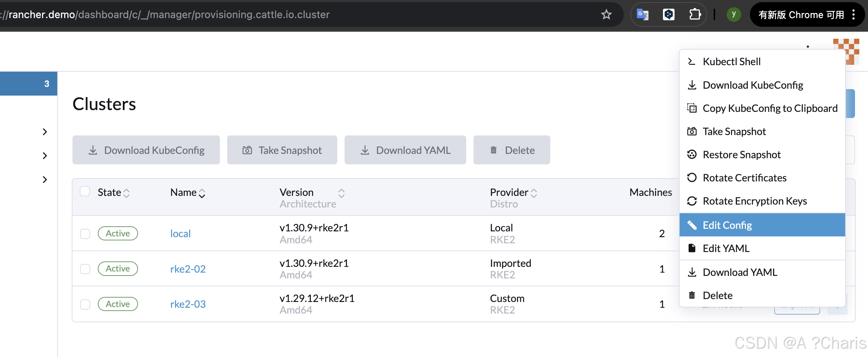Select Copy KubeConfig to Clipboard
The image size is (868, 357).
tap(762, 108)
